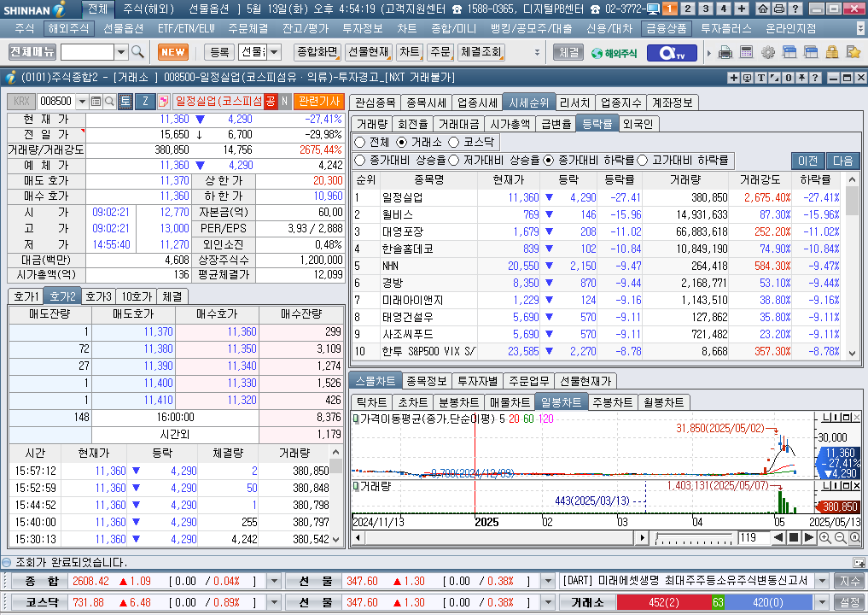The image size is (868, 615).
Task: Click the chart horizontal scrollbar track
Action: click(498, 537)
